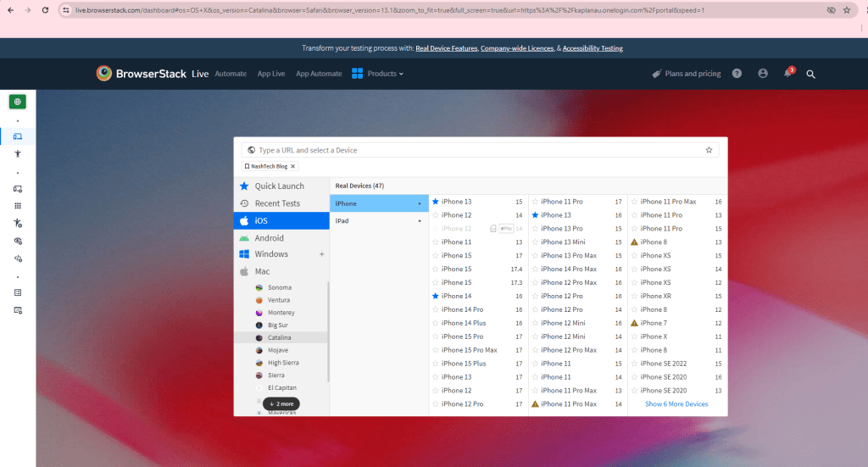
Task: Click the accessibility figure icon in left sidebar
Action: coord(17,154)
